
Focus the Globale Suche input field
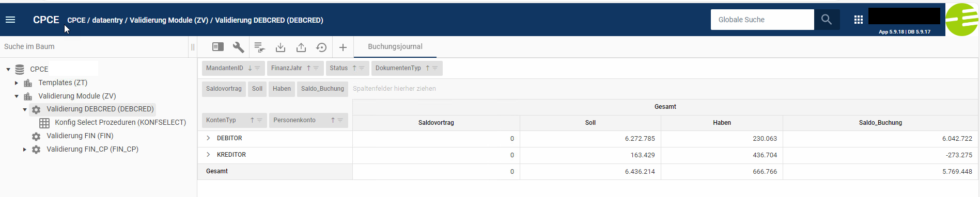[x=763, y=20]
